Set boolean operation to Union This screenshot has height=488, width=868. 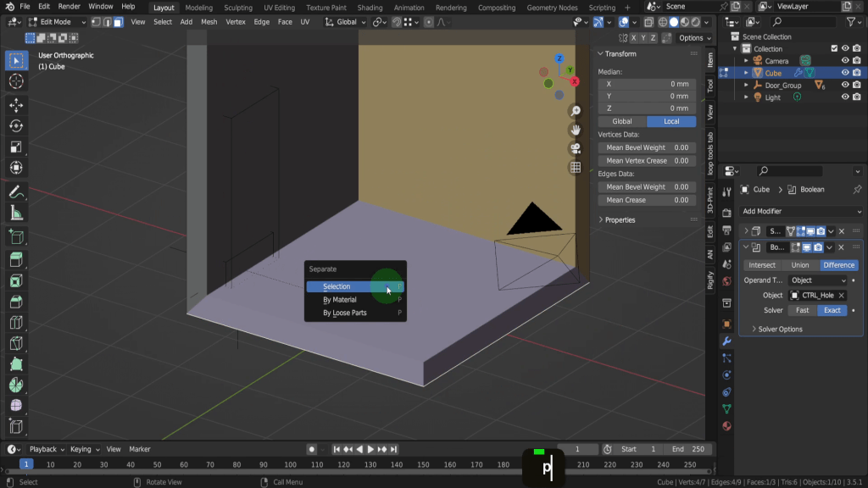tap(799, 265)
